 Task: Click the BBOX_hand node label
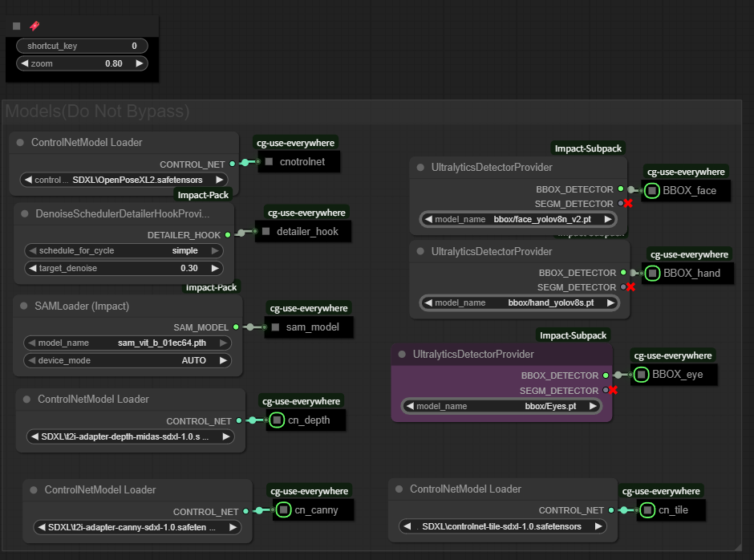coord(692,274)
